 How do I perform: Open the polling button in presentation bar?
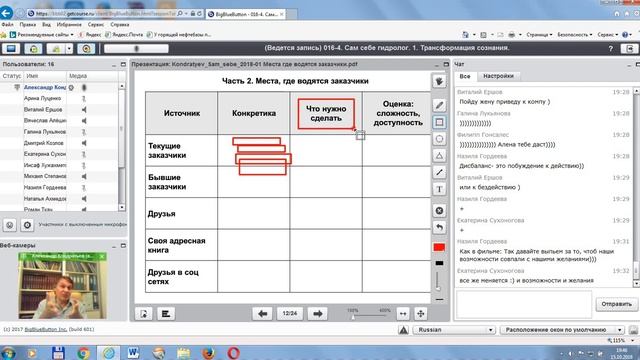pyautogui.click(x=166, y=313)
